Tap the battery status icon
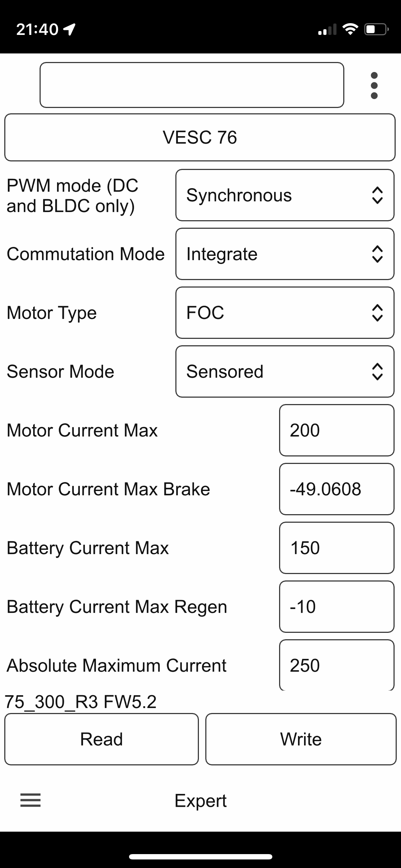This screenshot has width=401, height=868. (x=376, y=29)
